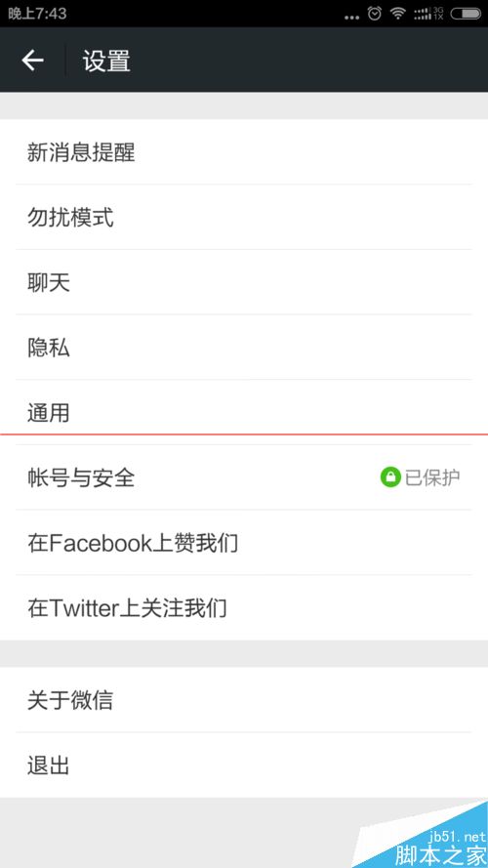Tap the 设置 page title

[x=106, y=61]
